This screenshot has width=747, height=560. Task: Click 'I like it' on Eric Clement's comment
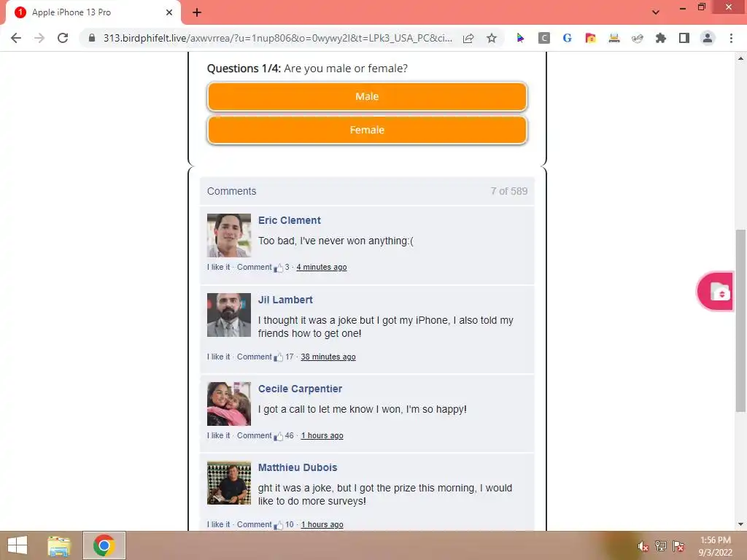click(x=218, y=267)
